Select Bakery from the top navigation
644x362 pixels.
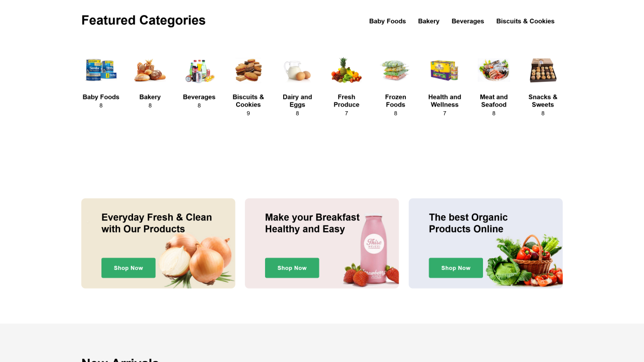click(x=429, y=21)
